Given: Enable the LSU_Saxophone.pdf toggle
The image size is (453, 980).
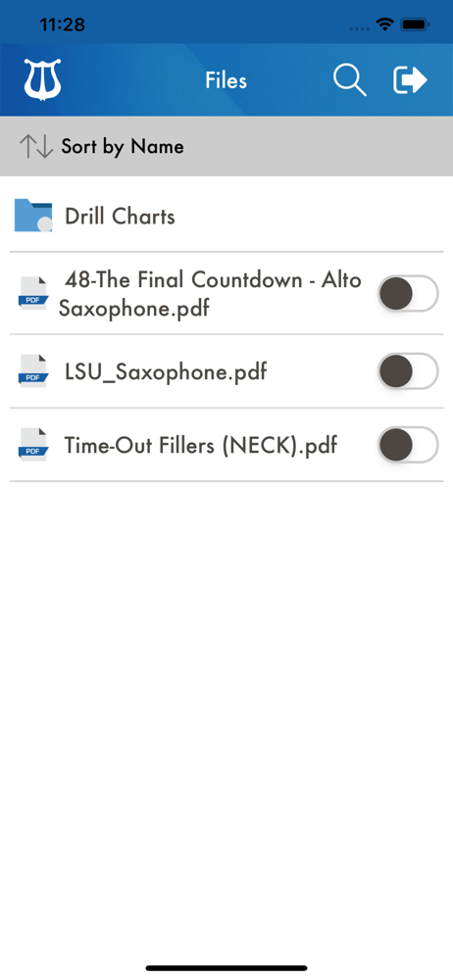Looking at the screenshot, I should (x=408, y=371).
